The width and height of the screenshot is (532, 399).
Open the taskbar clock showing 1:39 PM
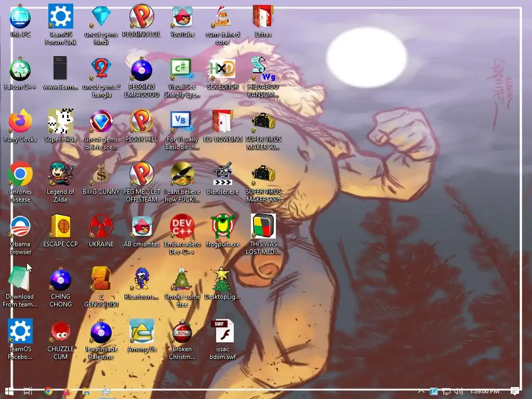click(x=485, y=391)
